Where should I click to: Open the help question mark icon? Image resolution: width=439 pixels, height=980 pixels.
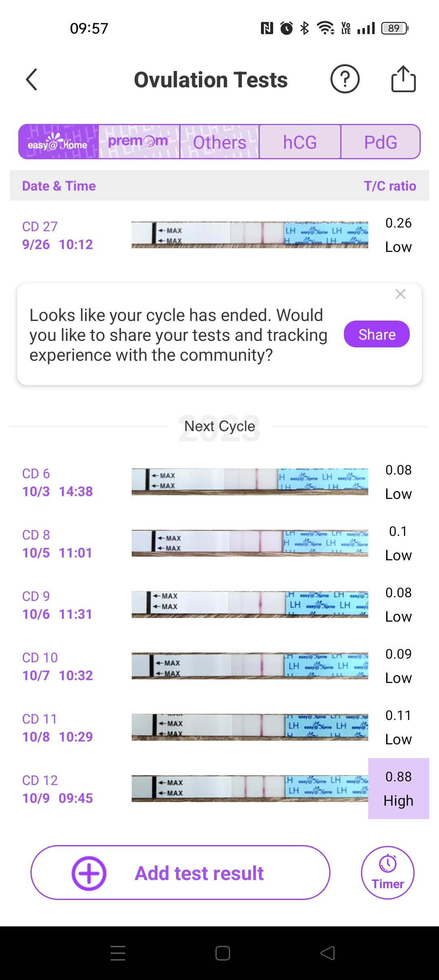click(x=345, y=79)
